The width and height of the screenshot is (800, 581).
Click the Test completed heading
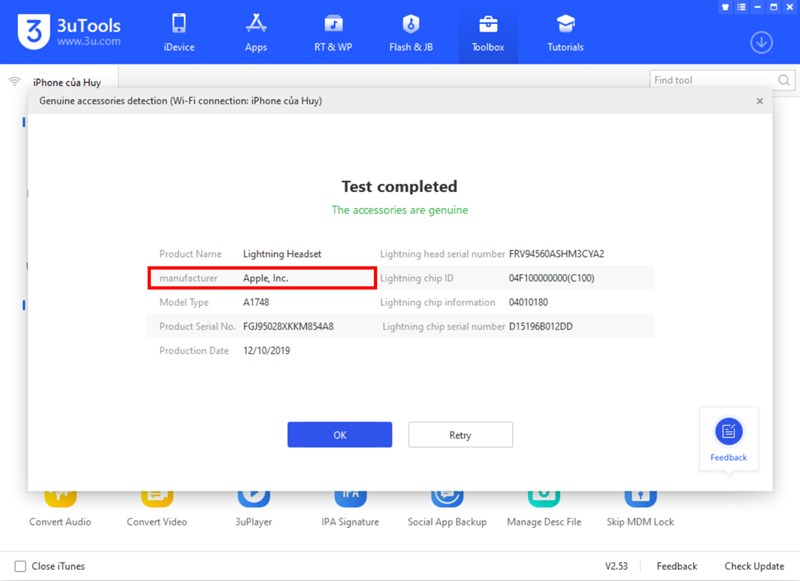pos(399,187)
